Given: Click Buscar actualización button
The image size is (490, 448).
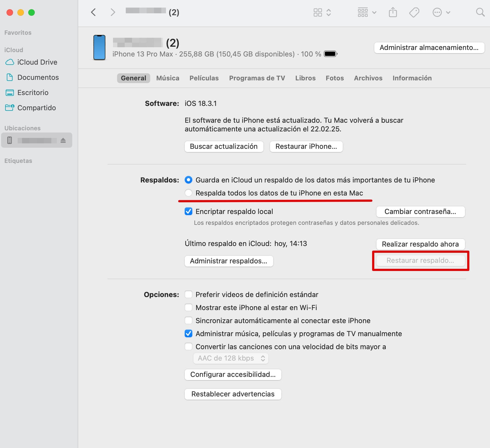Looking at the screenshot, I should coord(224,146).
